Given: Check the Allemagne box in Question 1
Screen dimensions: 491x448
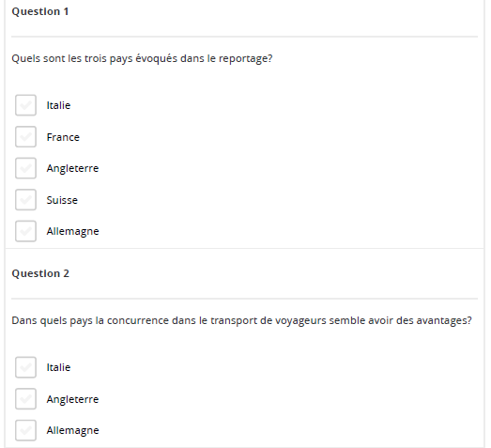Looking at the screenshot, I should (25, 231).
